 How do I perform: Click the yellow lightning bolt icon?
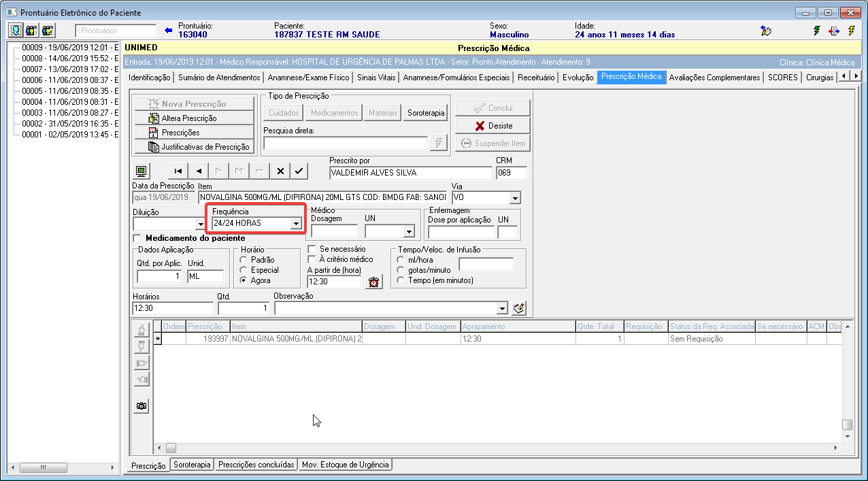coord(851,31)
